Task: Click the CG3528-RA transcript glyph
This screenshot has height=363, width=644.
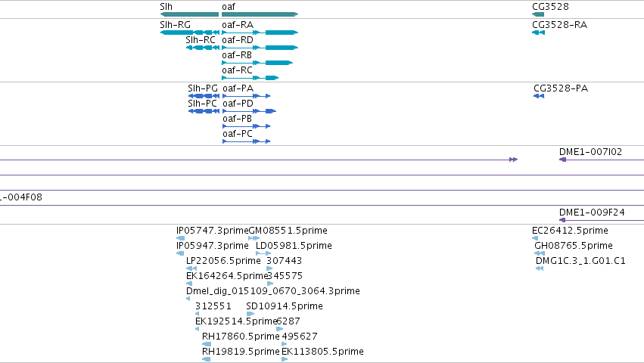Action: point(539,33)
